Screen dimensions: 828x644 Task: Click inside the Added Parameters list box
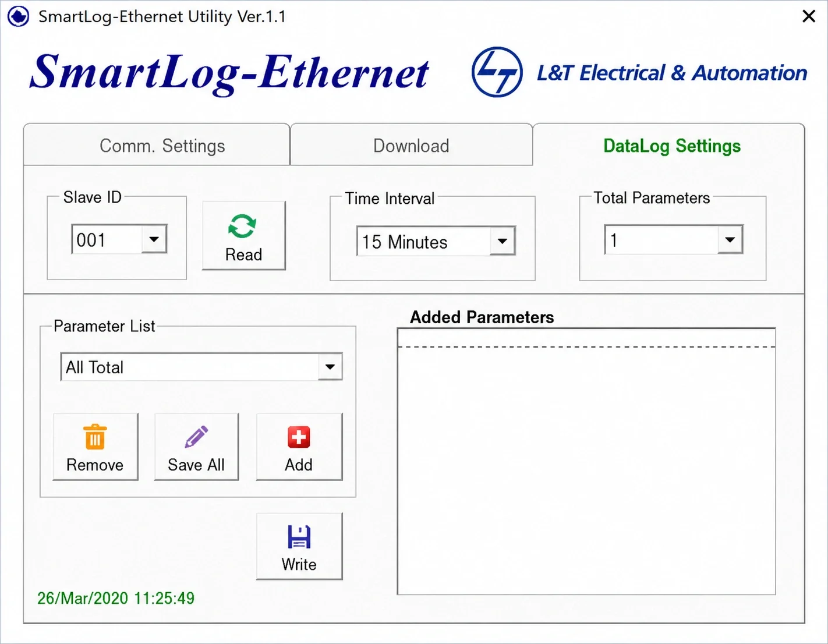(x=586, y=461)
